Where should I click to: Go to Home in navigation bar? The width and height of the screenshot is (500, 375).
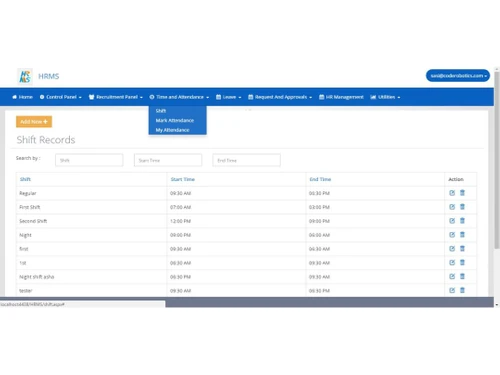pos(22,97)
